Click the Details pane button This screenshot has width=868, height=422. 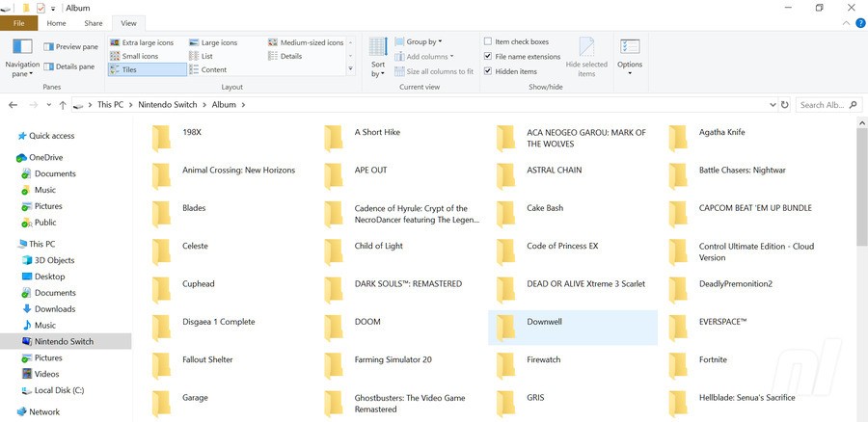point(68,66)
